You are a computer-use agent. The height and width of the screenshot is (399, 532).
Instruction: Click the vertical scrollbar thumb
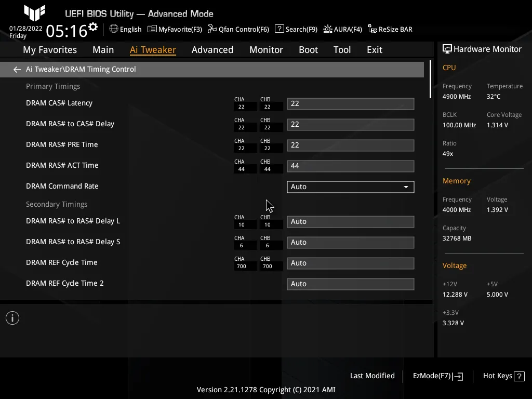pos(431,79)
